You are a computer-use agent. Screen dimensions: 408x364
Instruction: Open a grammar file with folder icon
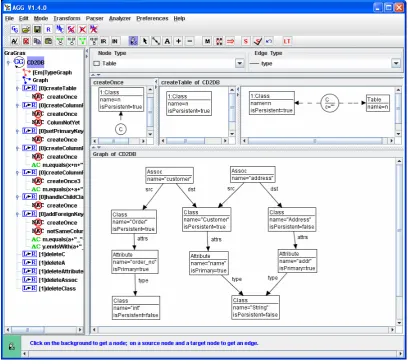tap(26, 29)
